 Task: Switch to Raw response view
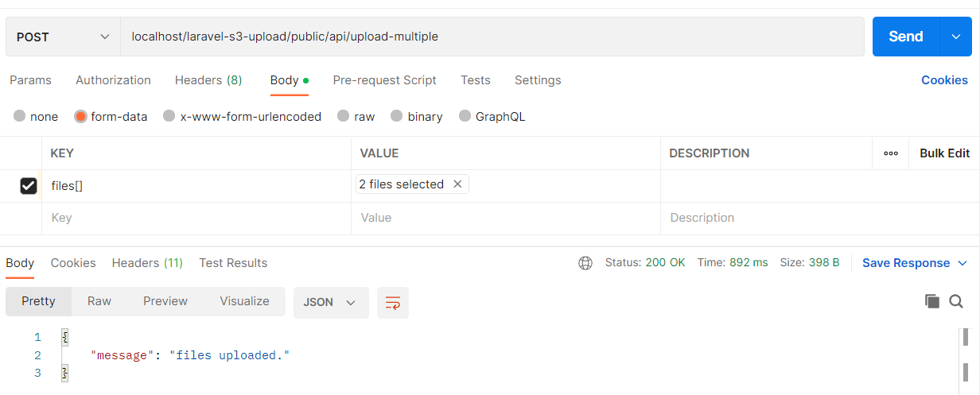(x=99, y=301)
